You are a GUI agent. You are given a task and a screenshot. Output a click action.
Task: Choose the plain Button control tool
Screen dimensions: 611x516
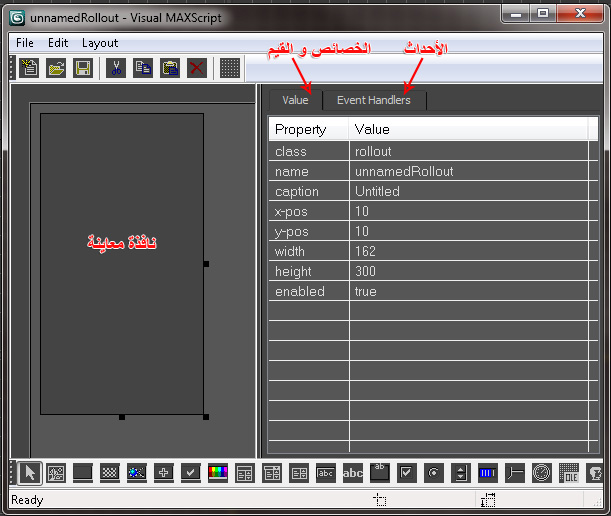coord(83,473)
